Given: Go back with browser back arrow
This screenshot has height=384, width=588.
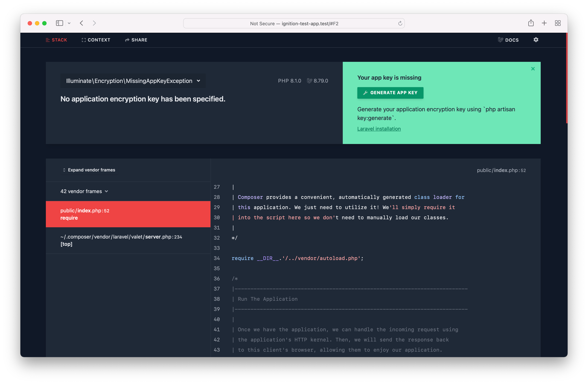Looking at the screenshot, I should 82,23.
